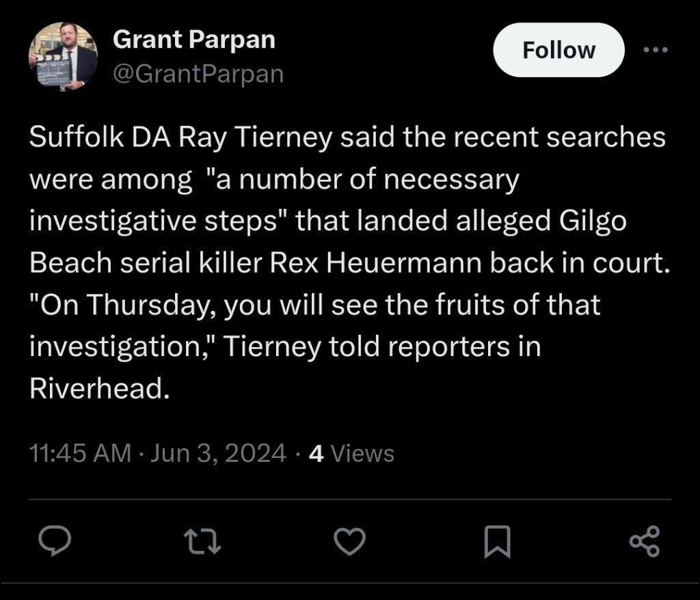Like the tweet with the heart icon
This screenshot has width=700, height=600.
tap(349, 542)
